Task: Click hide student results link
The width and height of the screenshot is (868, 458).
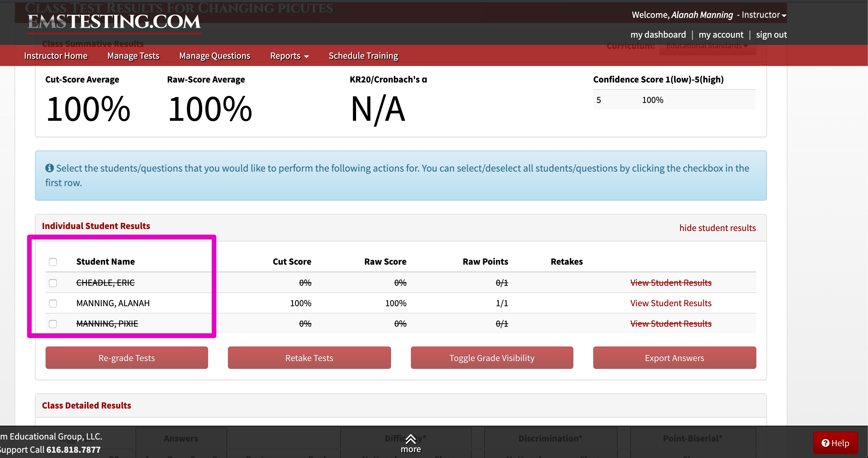Action: tap(717, 228)
